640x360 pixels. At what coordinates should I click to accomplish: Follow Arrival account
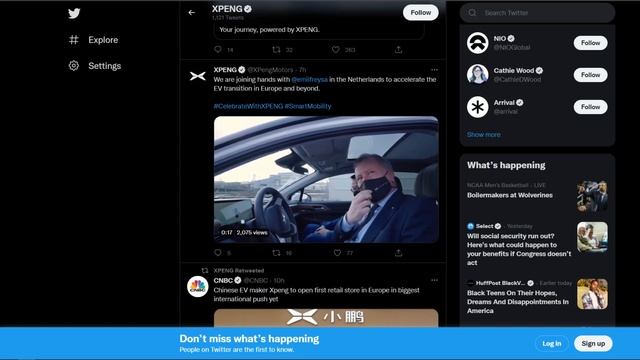pos(590,107)
